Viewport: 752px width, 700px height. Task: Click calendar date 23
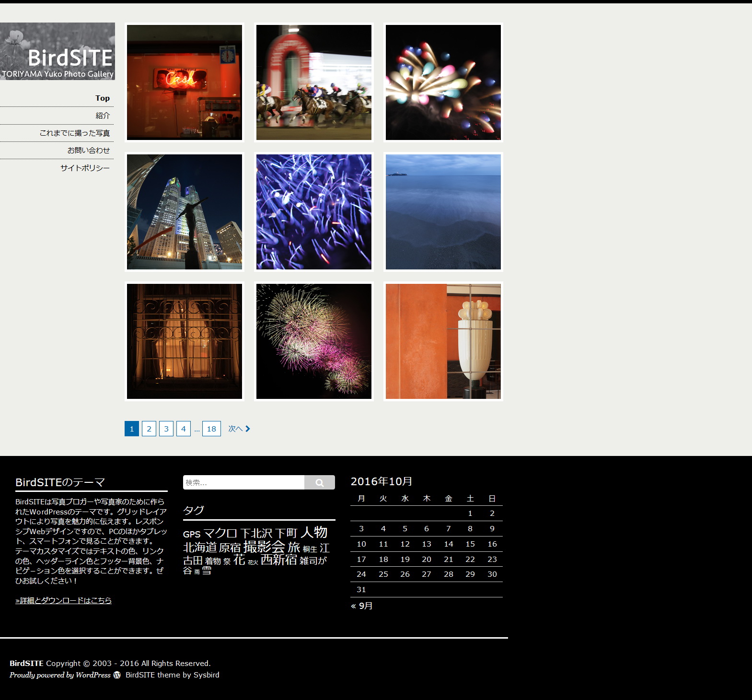coord(492,559)
